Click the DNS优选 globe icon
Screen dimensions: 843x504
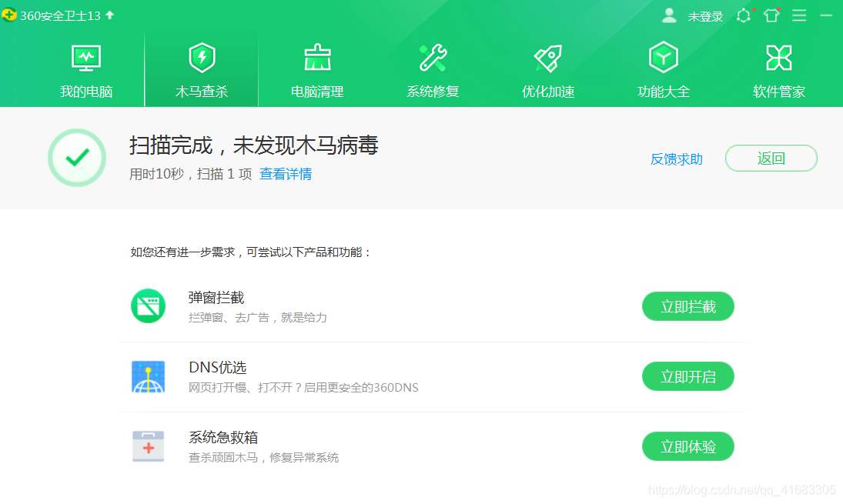tap(148, 377)
